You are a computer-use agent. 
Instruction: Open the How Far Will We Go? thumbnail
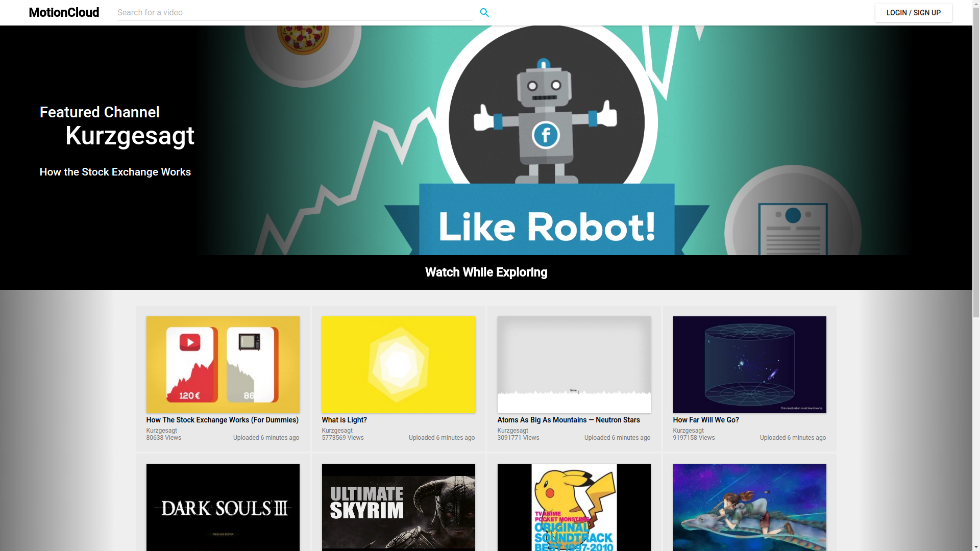pos(749,365)
